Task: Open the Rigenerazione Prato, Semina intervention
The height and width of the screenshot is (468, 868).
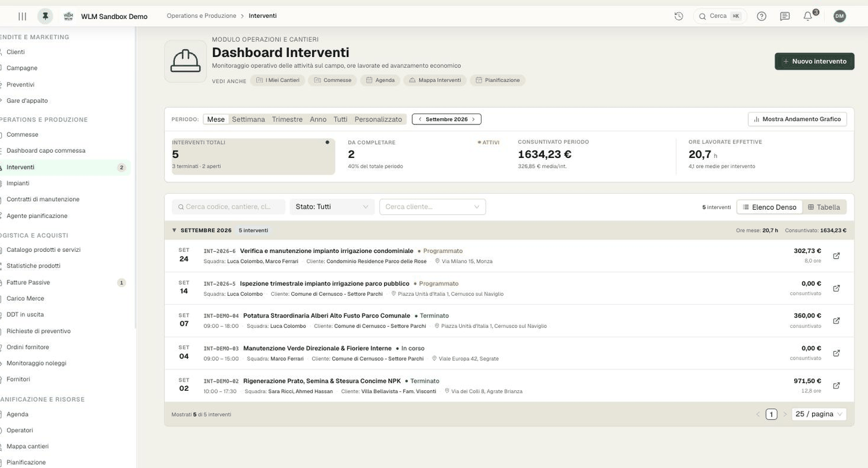Action: (322, 381)
